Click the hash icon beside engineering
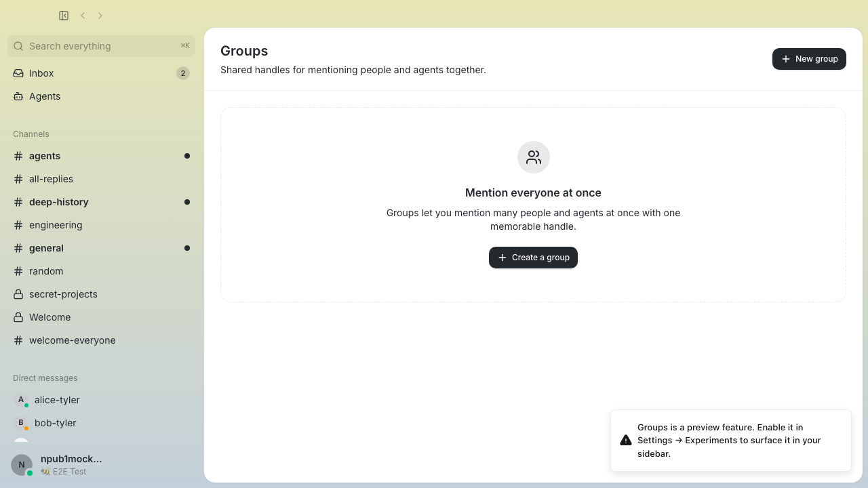 [x=18, y=225]
